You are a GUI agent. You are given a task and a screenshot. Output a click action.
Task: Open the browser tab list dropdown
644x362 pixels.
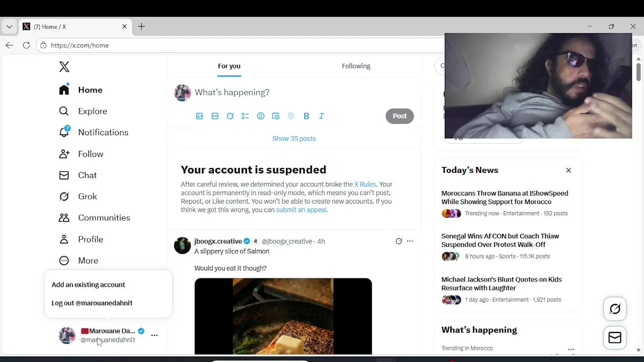[x=9, y=27]
